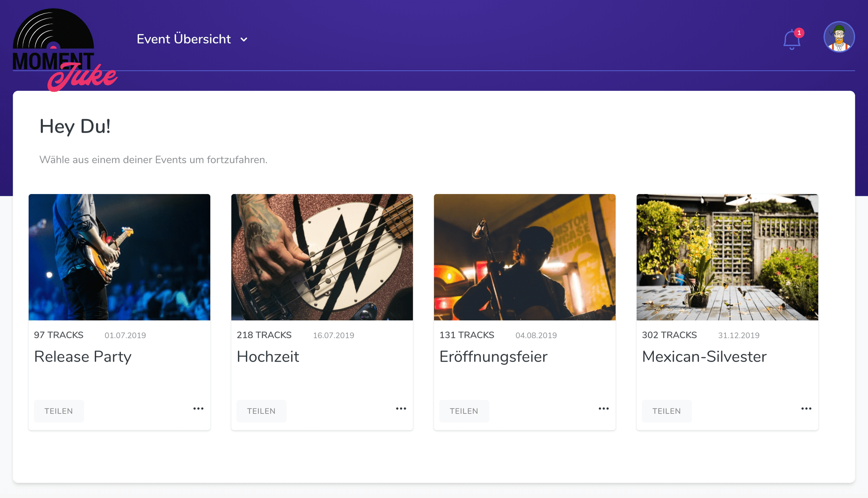Open the Mexican-Silvester event title
This screenshot has width=868, height=498.
point(704,356)
